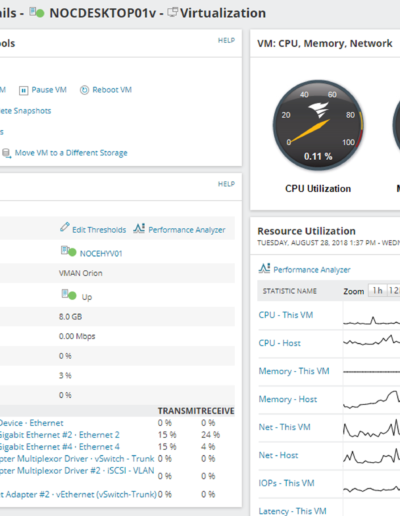Click the Edit Thresholds pencil icon
Viewport: 400px width, 516px height.
tap(65, 227)
